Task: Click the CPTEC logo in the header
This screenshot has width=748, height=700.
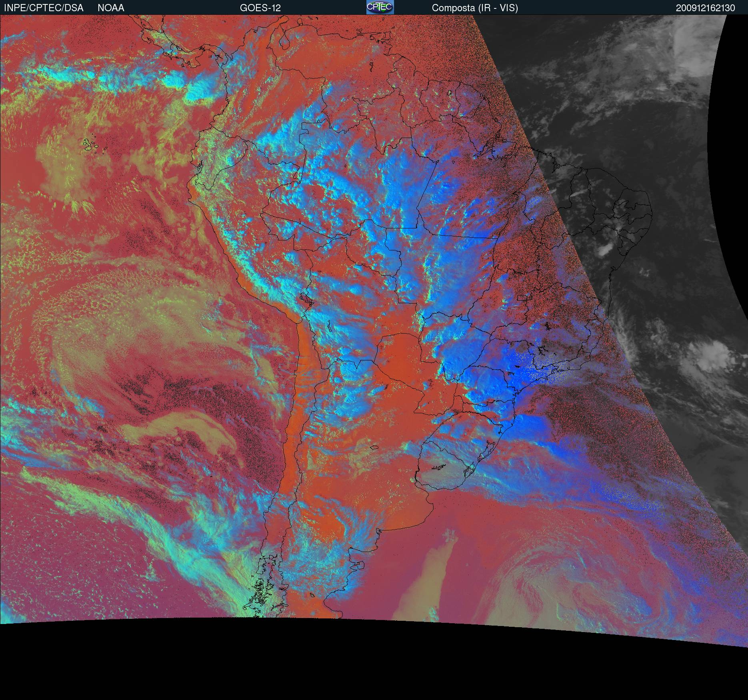Action: (x=380, y=7)
